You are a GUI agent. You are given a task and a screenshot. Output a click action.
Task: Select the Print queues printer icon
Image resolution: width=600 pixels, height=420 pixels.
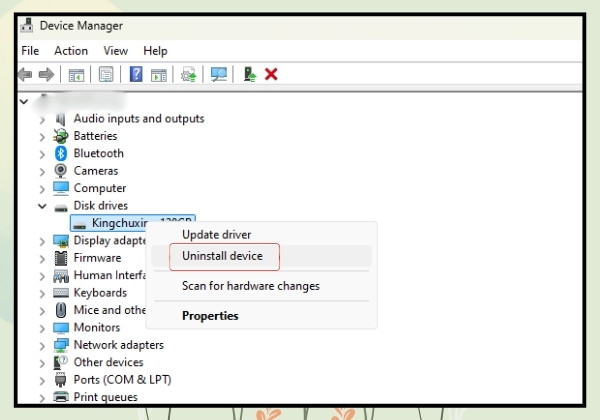coord(61,397)
